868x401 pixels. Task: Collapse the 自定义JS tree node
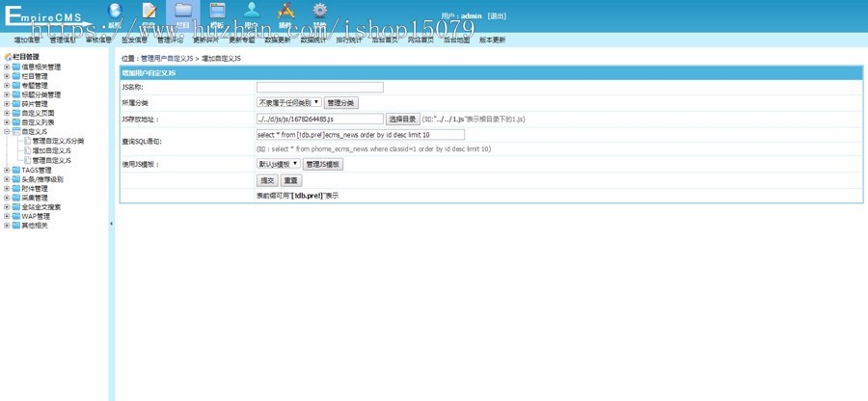click(7, 132)
